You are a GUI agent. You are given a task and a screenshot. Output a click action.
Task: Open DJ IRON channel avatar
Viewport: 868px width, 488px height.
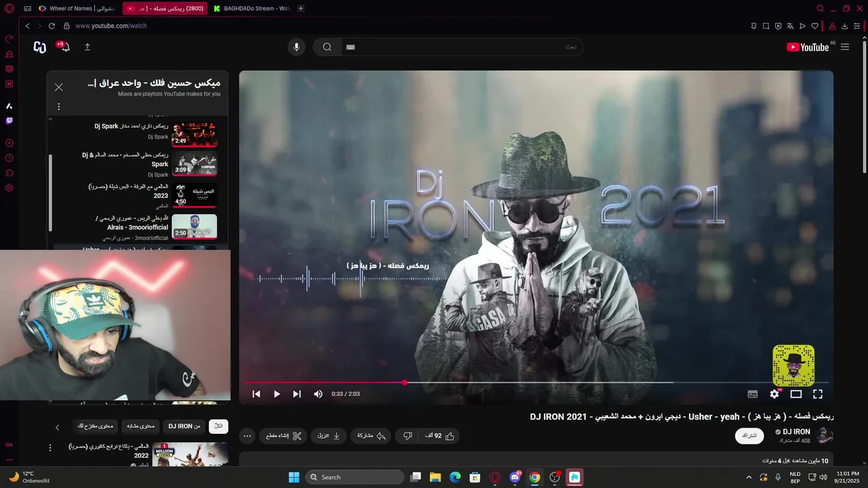tap(825, 435)
